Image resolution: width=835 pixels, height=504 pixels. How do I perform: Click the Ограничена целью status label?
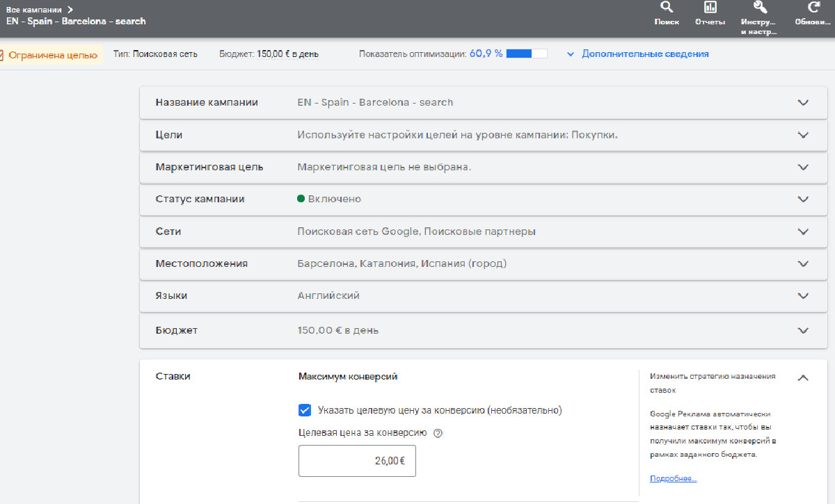point(53,55)
